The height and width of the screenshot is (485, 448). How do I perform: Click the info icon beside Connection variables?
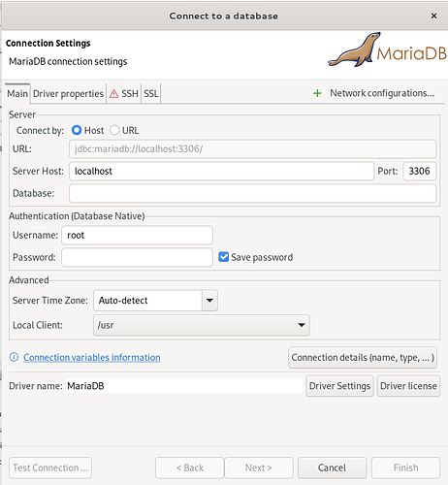click(14, 357)
